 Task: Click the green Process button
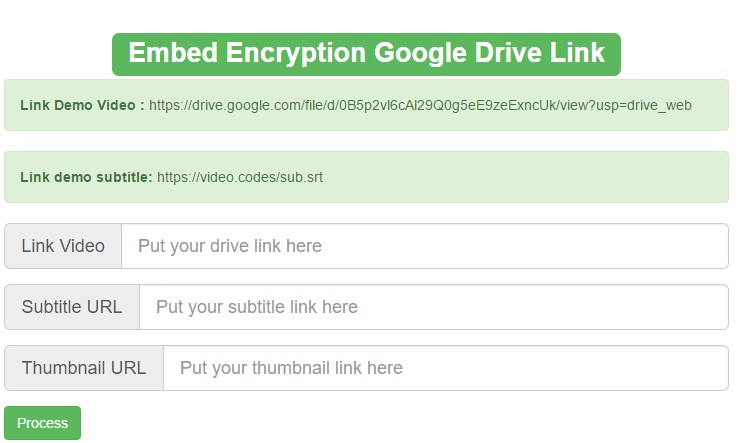(42, 423)
